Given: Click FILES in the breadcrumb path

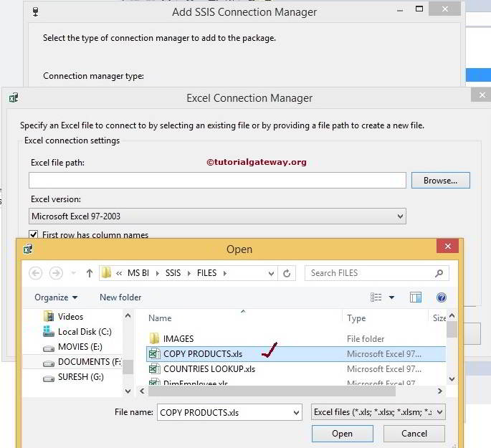Looking at the screenshot, I should tap(206, 273).
